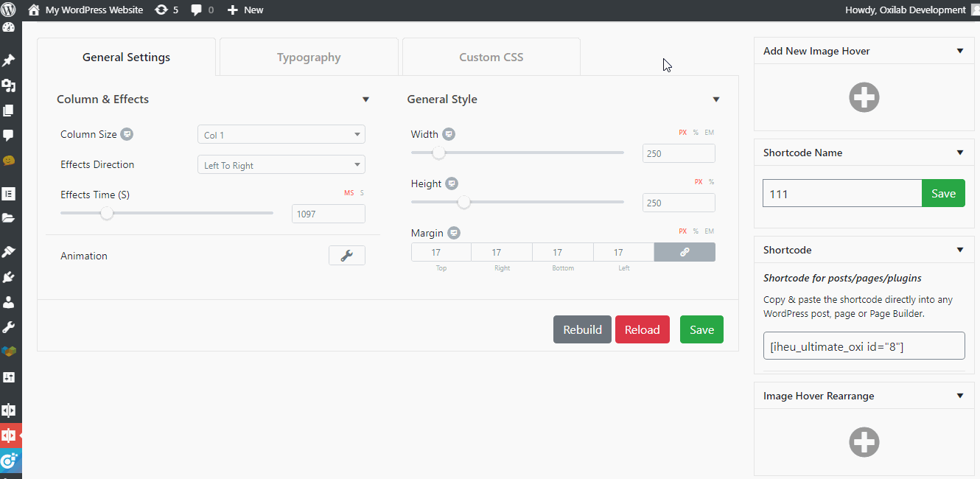Screen dimensions: 980x479
Task: Click the shortcode field with iheu_ultimate_oxi
Action: [x=864, y=346]
